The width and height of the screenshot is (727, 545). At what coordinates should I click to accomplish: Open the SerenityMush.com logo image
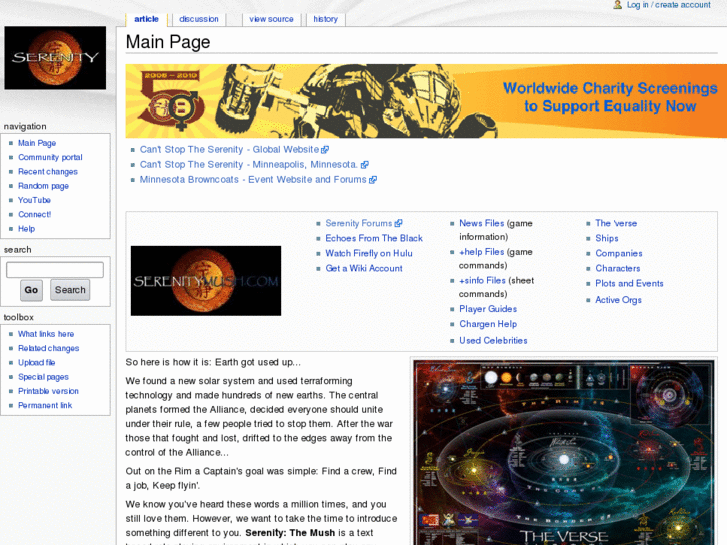(206, 281)
